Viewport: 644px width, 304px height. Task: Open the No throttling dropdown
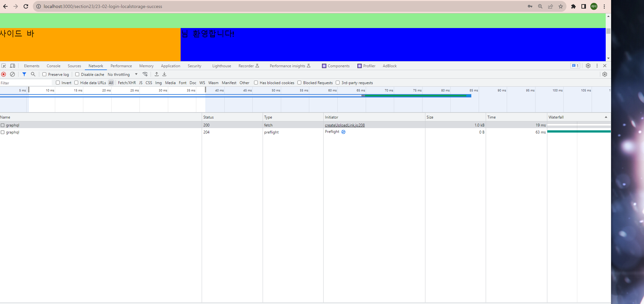pyautogui.click(x=123, y=74)
